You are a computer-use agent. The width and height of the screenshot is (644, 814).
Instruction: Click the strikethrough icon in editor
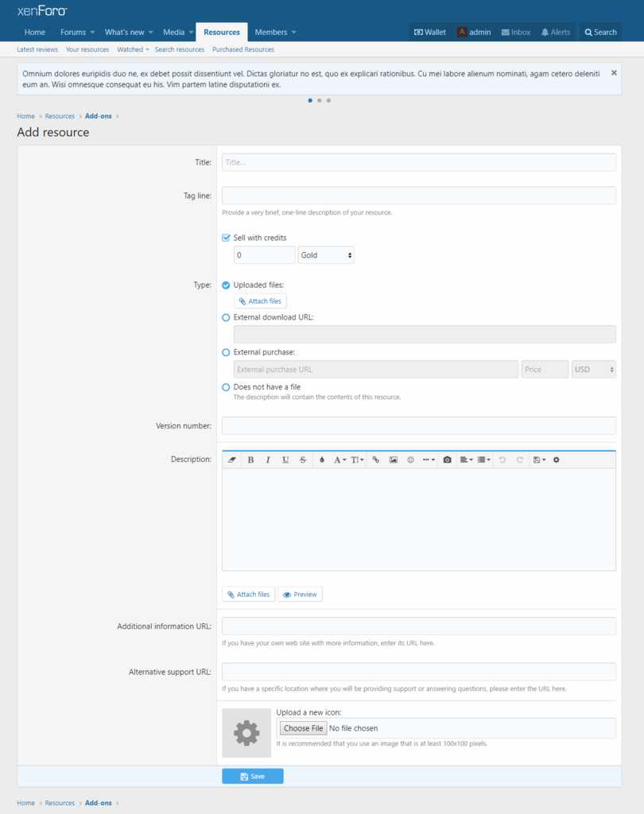(303, 459)
